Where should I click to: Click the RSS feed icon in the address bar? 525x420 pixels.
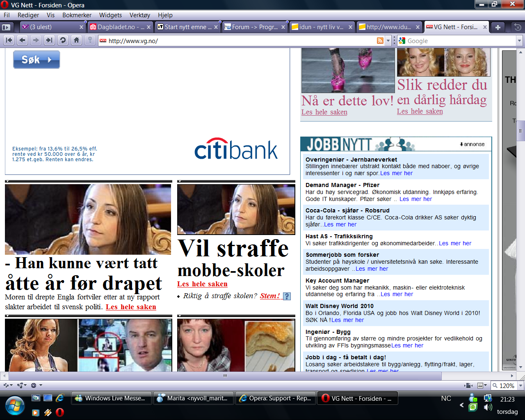click(380, 41)
